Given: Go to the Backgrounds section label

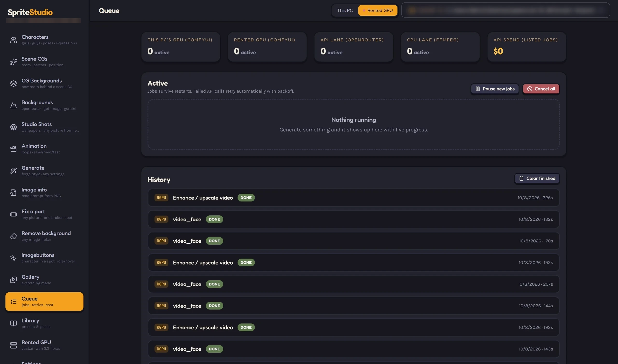Looking at the screenshot, I should 37,103.
